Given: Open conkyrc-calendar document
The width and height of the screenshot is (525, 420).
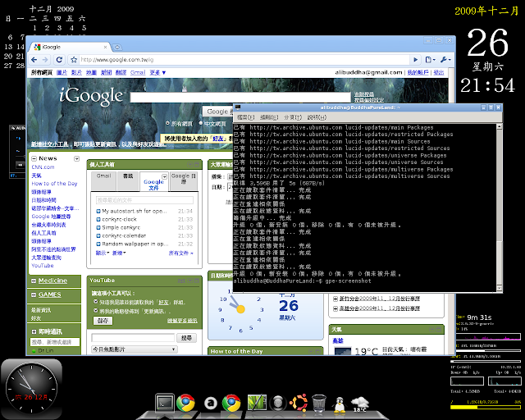Looking at the screenshot, I should click(124, 235).
